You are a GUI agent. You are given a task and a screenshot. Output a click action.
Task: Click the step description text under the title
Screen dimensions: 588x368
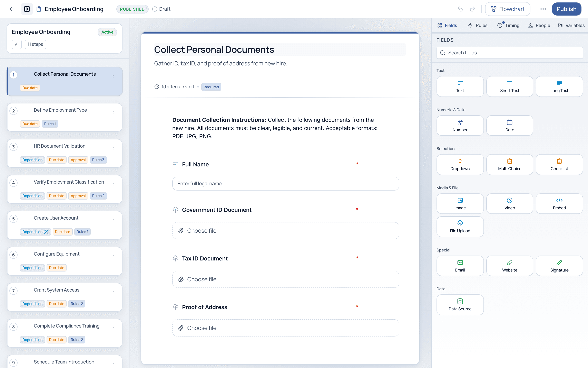pos(221,64)
